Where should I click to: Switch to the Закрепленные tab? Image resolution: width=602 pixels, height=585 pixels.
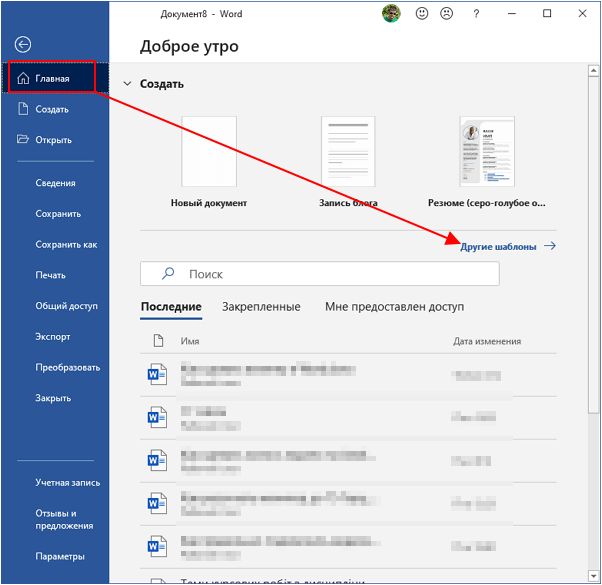click(x=261, y=307)
